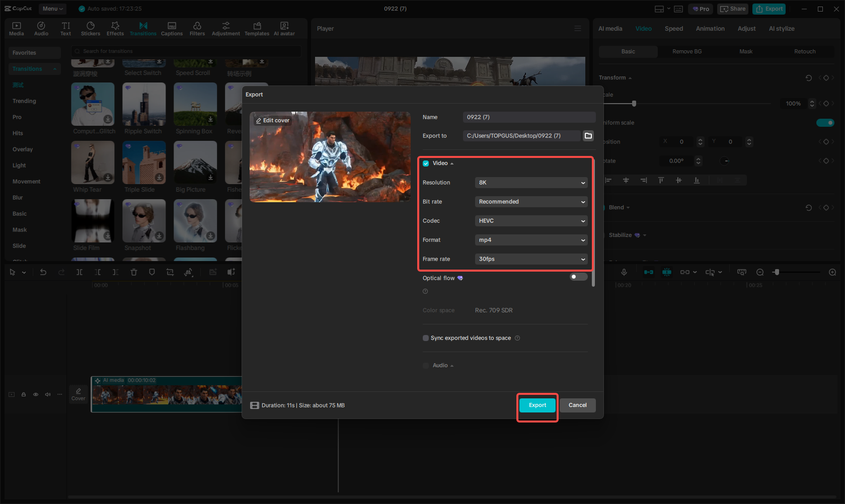This screenshot has height=504, width=845.
Task: Click the Cancel button
Action: [578, 405]
